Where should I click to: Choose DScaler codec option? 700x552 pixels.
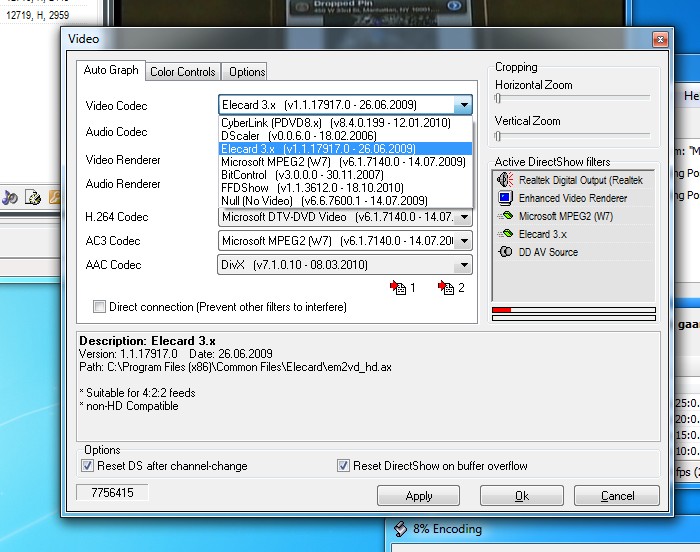(x=345, y=136)
